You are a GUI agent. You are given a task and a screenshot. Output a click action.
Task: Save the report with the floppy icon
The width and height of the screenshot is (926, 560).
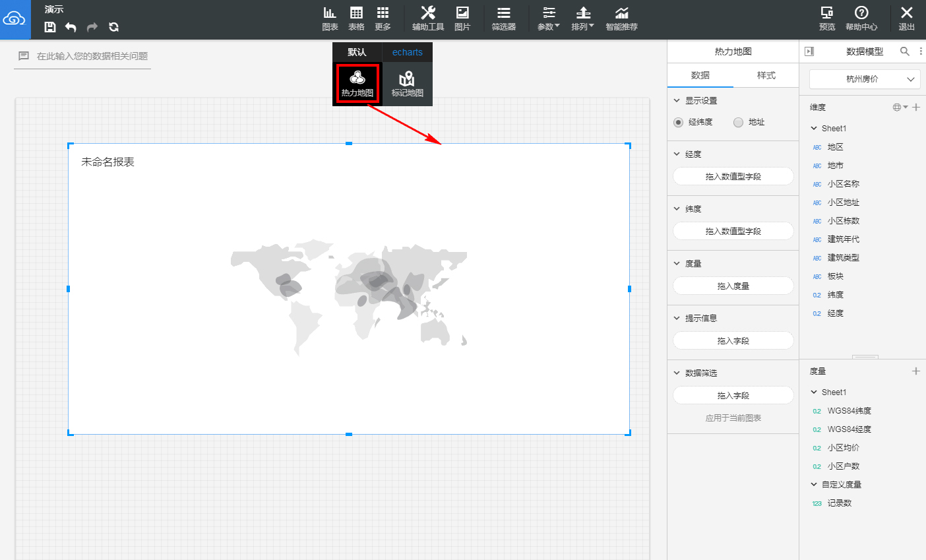(50, 27)
